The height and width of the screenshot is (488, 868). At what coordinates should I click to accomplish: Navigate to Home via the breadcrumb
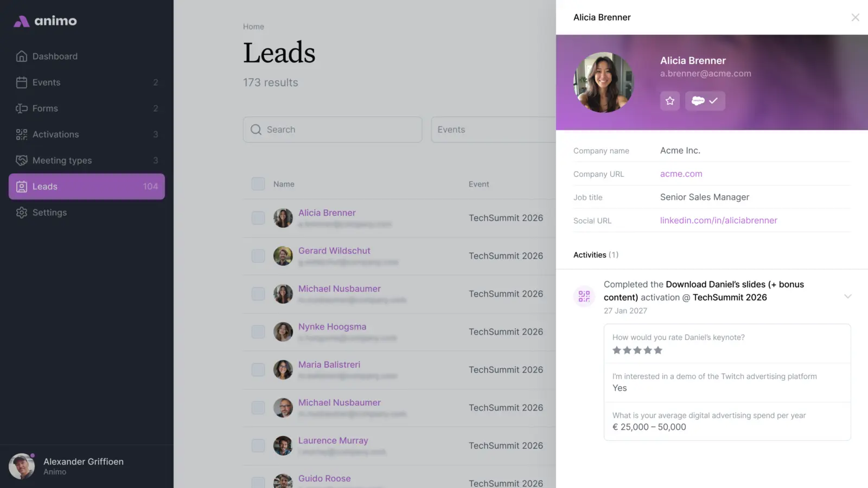(253, 26)
